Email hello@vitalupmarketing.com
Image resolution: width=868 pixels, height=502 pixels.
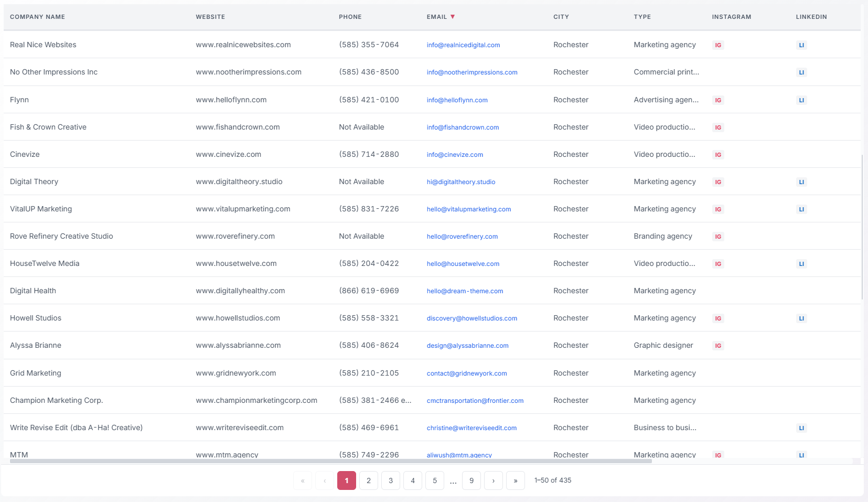point(469,209)
